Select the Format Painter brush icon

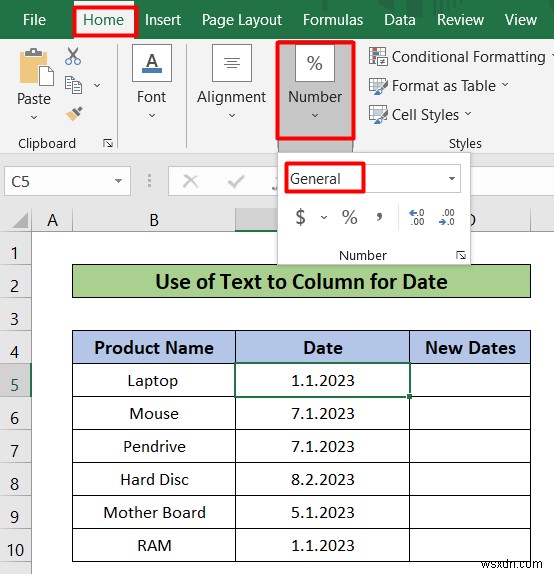(x=74, y=113)
